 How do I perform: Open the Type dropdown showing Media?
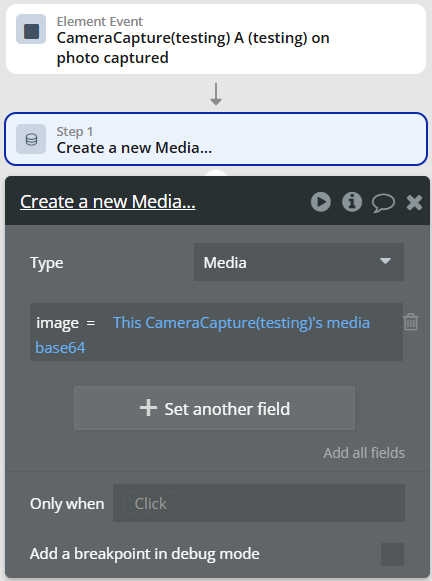pyautogui.click(x=299, y=262)
